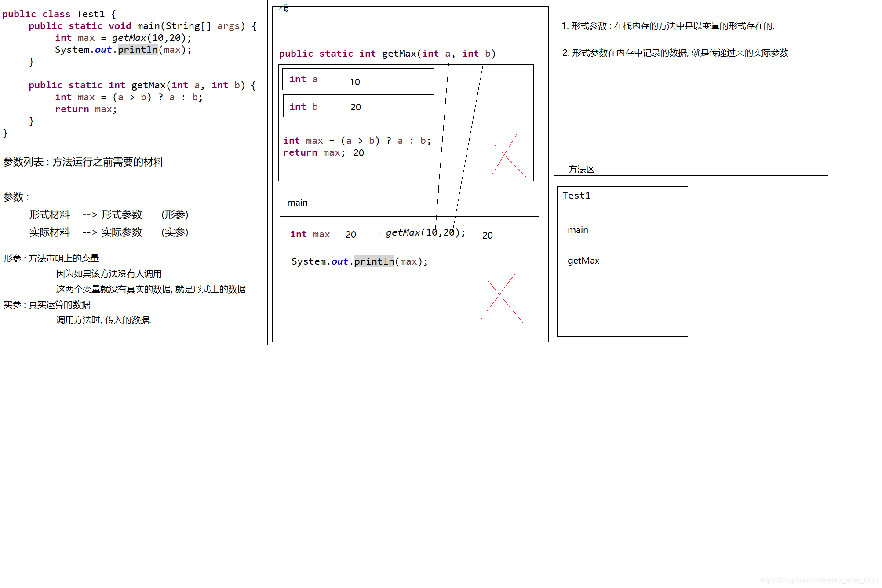Click the 实参 definition text 真实运算的数据
Viewport: 882px width, 588px height.
[x=47, y=305]
